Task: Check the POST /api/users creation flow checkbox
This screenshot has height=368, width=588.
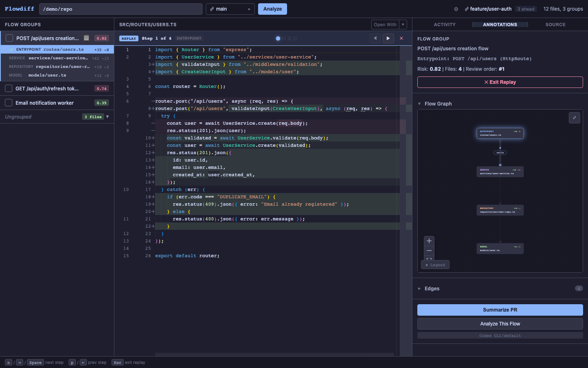Action: click(x=9, y=38)
